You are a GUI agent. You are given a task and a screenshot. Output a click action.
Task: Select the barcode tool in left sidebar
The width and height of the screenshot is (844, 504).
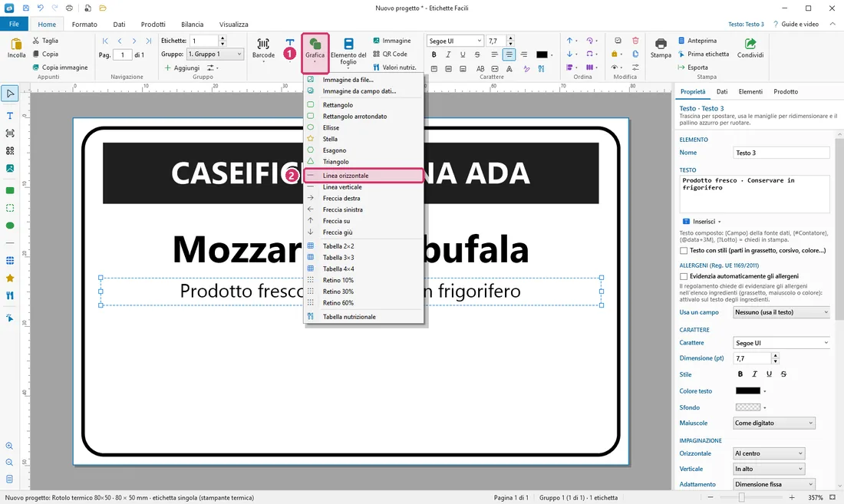tap(10, 133)
